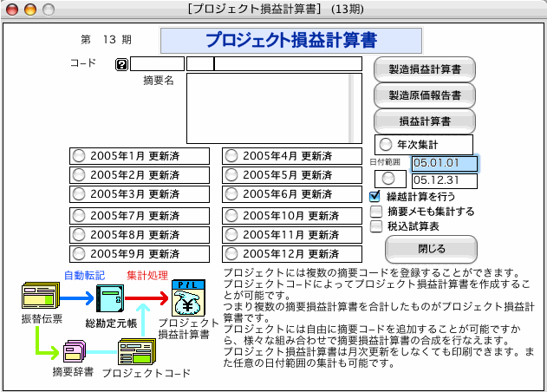Select 2005年1月 更新済 radio option
547x392 pixels.
(80, 156)
